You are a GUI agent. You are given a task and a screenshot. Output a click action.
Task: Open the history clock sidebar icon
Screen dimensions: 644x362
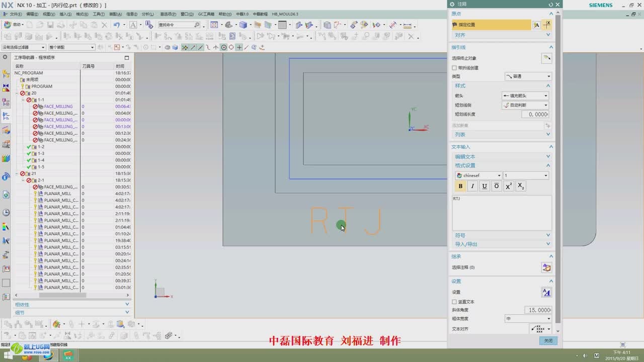(6, 213)
